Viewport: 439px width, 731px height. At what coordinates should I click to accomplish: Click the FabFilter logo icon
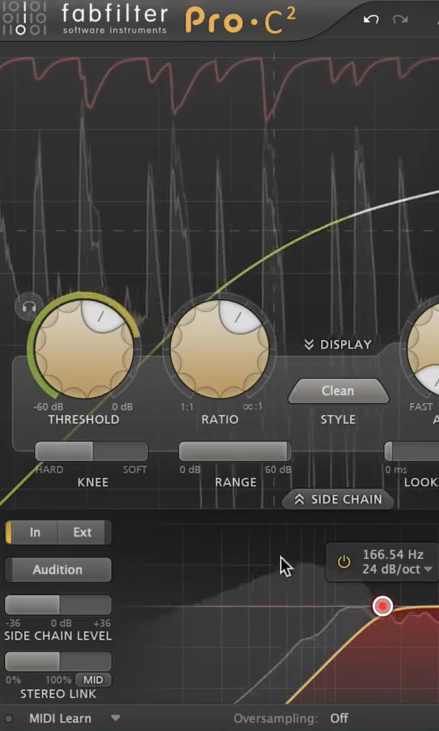point(24,19)
